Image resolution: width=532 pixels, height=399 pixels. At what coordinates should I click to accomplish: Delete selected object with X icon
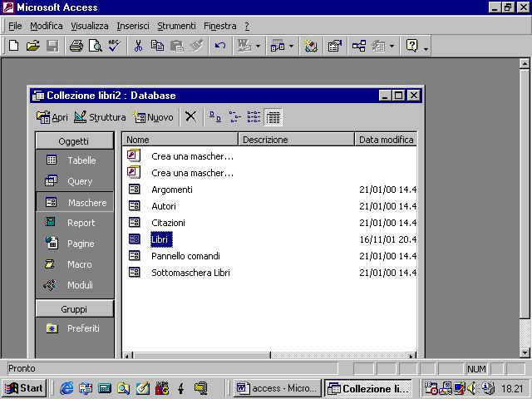pyautogui.click(x=190, y=116)
